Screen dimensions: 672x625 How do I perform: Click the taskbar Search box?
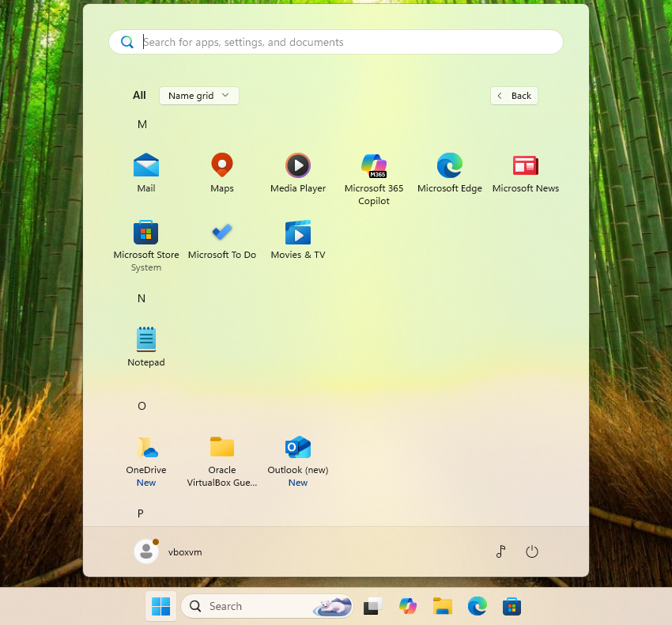pos(267,606)
